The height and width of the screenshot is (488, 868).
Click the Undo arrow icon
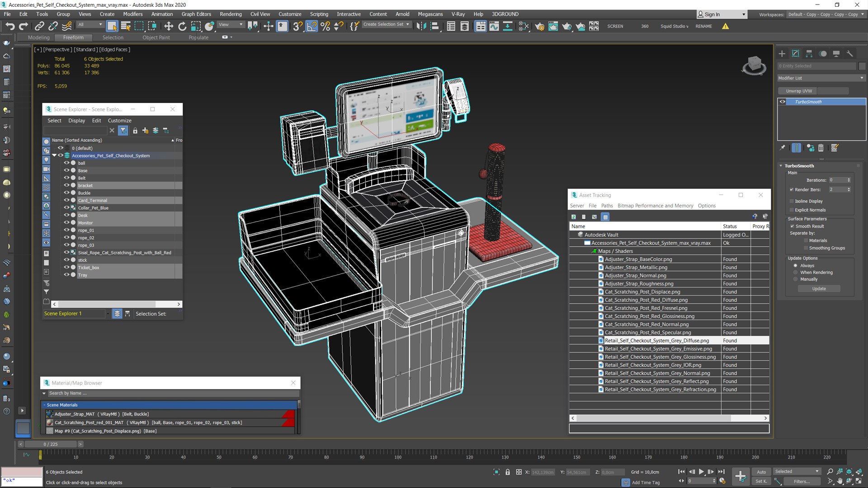(x=10, y=26)
